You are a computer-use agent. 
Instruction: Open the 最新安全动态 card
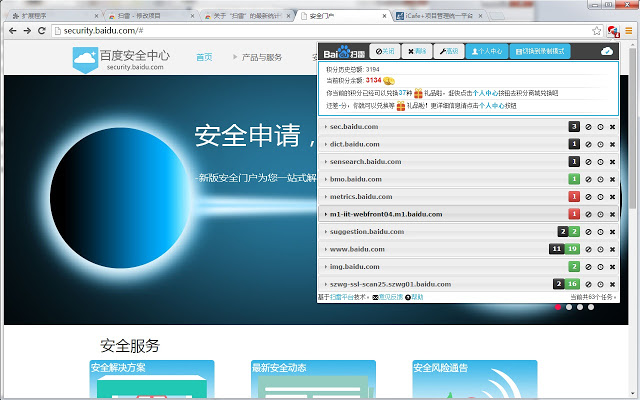313,380
